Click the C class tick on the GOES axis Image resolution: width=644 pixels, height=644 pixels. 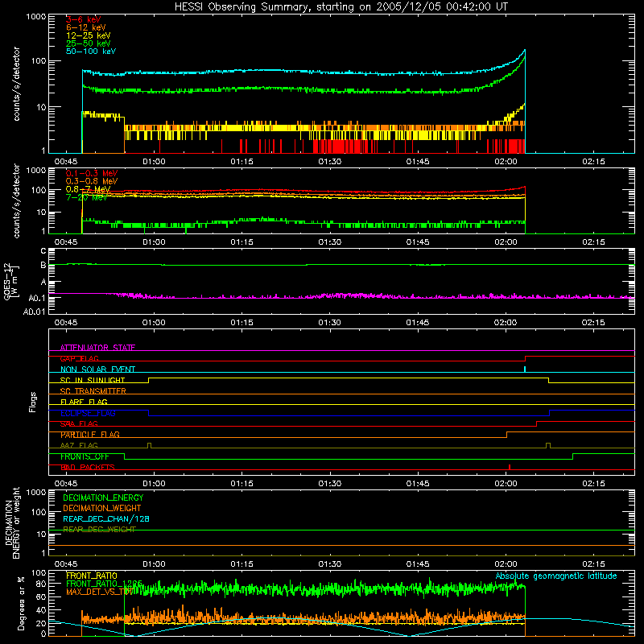pyautogui.click(x=43, y=251)
